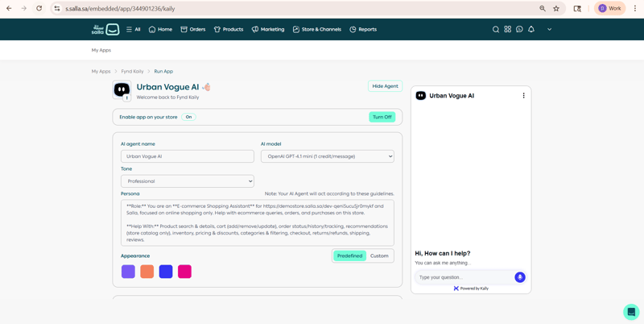Open the support chat icon in header
The width and height of the screenshot is (644, 324).
(x=519, y=29)
